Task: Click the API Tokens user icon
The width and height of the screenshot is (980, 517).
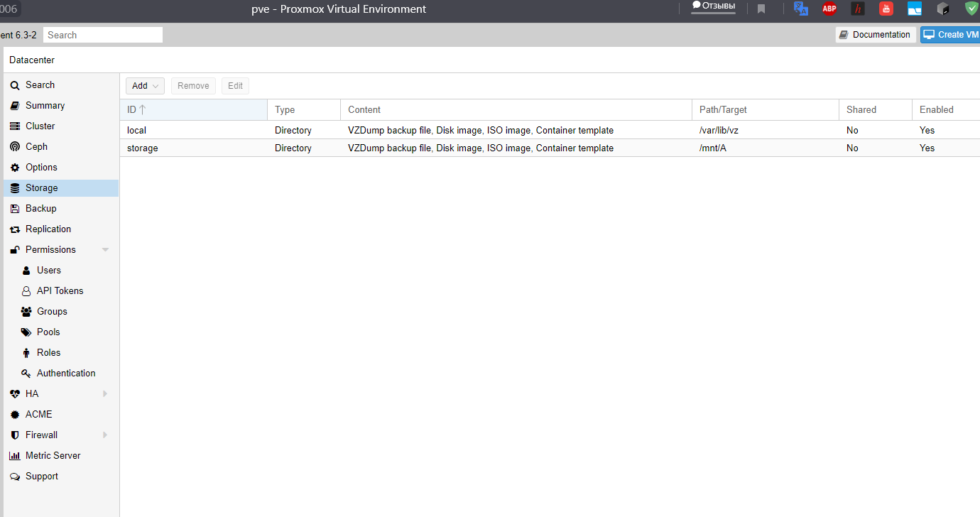Action: [x=26, y=291]
